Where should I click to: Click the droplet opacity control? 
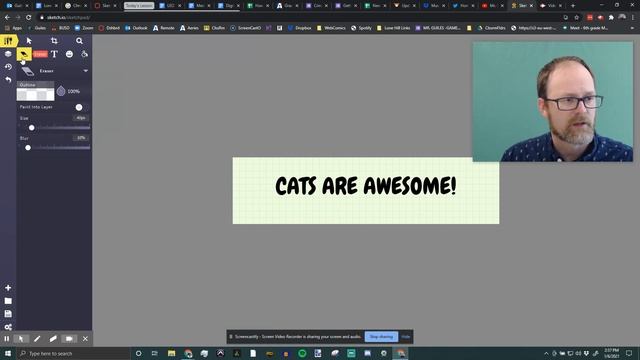pos(61,91)
